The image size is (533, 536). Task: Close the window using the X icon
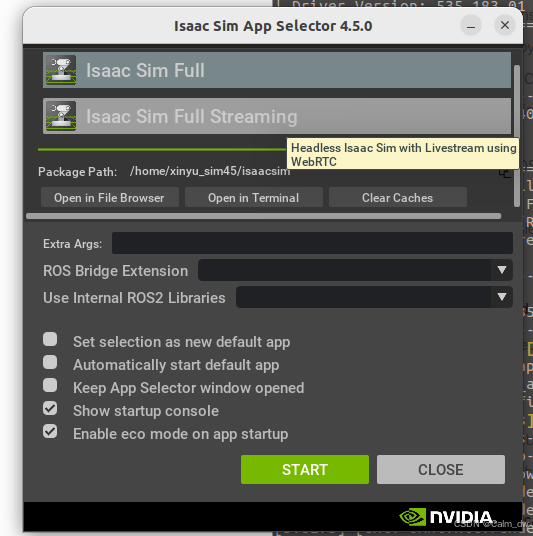click(x=505, y=25)
